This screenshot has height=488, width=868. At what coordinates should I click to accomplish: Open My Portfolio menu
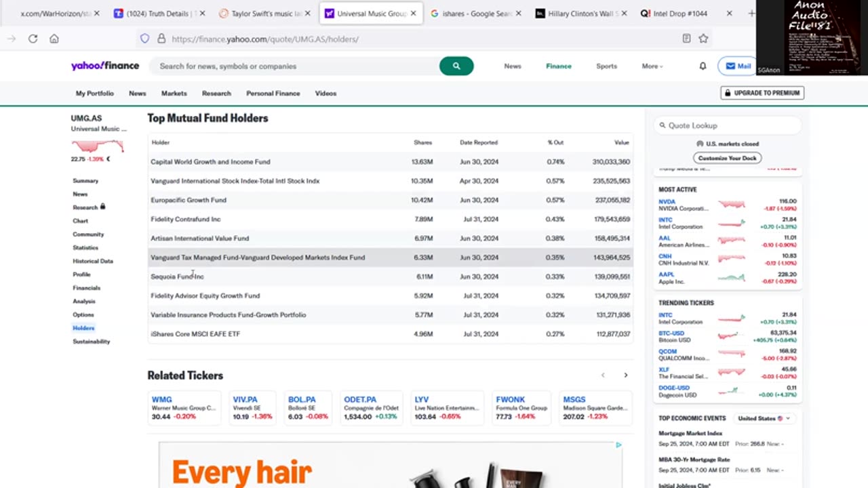[95, 94]
